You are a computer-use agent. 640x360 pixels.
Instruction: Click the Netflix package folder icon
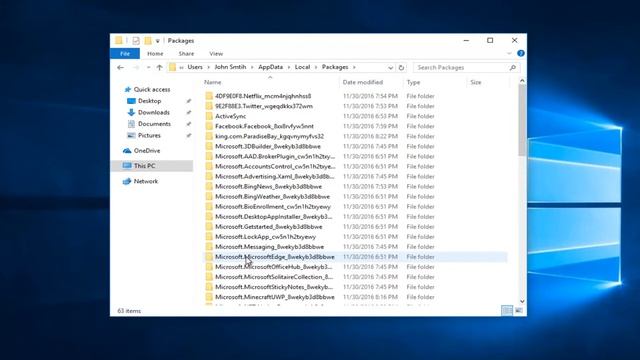[209, 96]
